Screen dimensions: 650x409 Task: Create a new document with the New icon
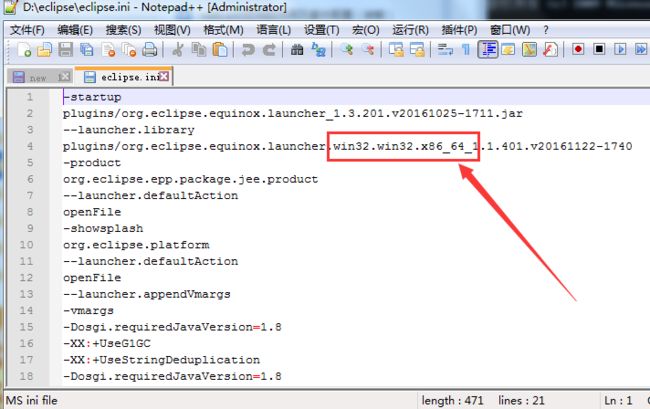[x=24, y=50]
